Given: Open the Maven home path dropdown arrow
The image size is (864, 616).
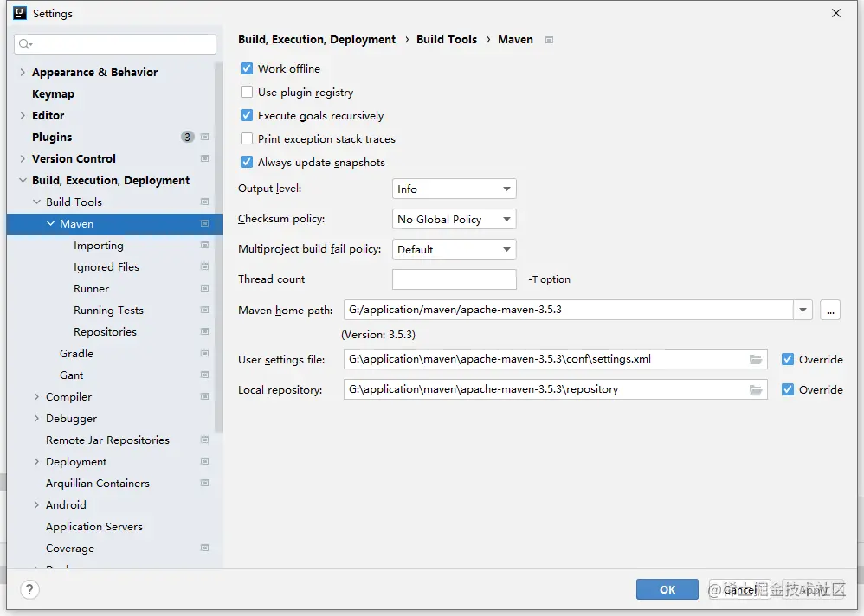Looking at the screenshot, I should (x=803, y=310).
